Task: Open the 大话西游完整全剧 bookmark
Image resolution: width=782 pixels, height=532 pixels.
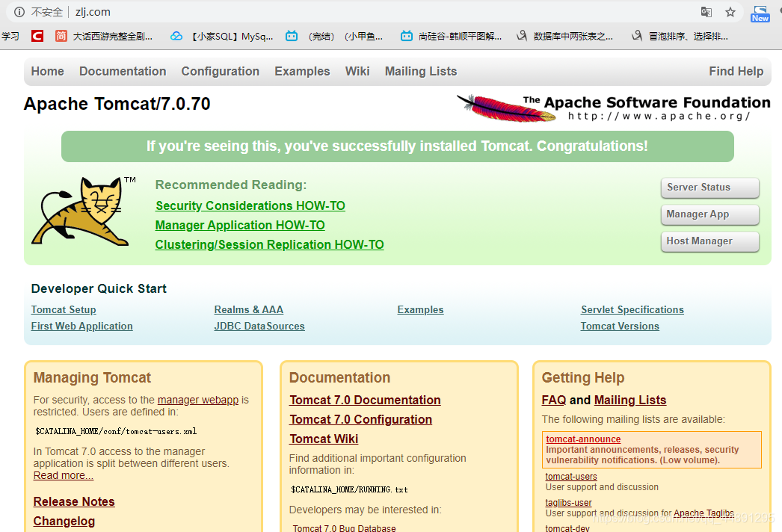Action: (x=104, y=36)
